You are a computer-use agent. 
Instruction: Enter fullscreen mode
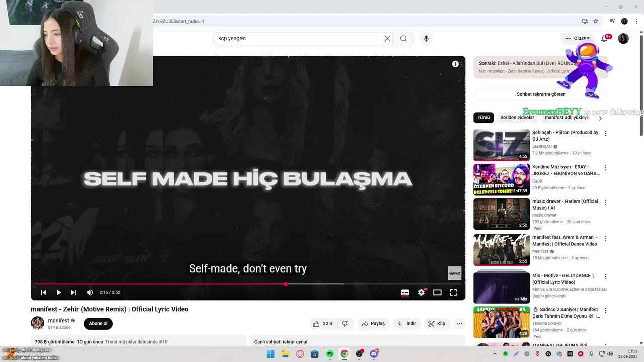pos(453,292)
